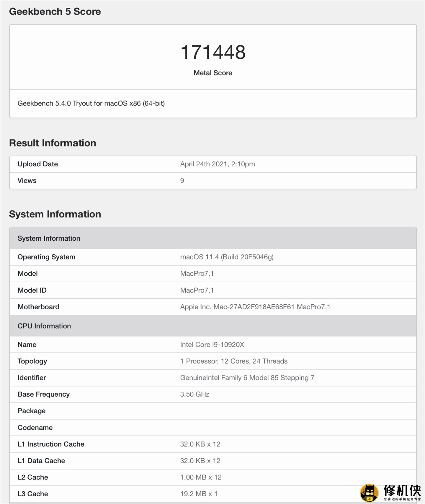Click the L3 Cache label

click(x=33, y=494)
